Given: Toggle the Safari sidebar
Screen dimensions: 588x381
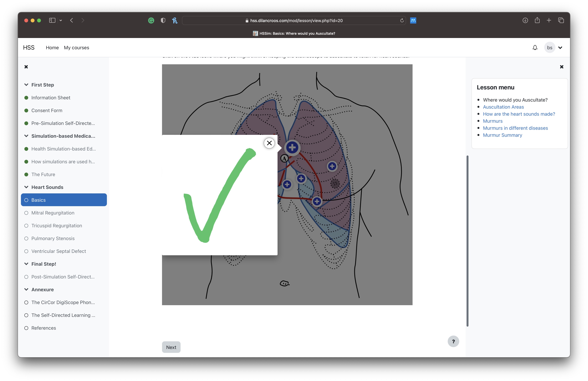Looking at the screenshot, I should [x=52, y=20].
